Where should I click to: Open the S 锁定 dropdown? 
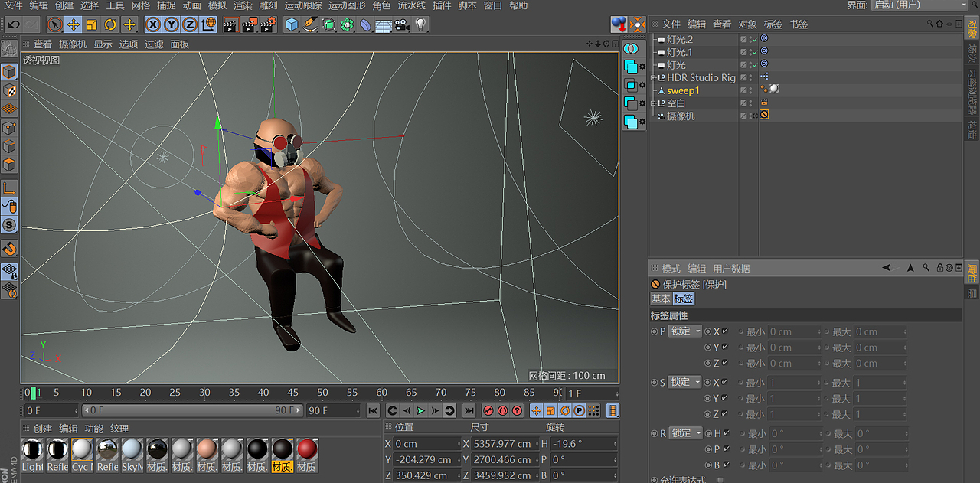[x=685, y=382]
